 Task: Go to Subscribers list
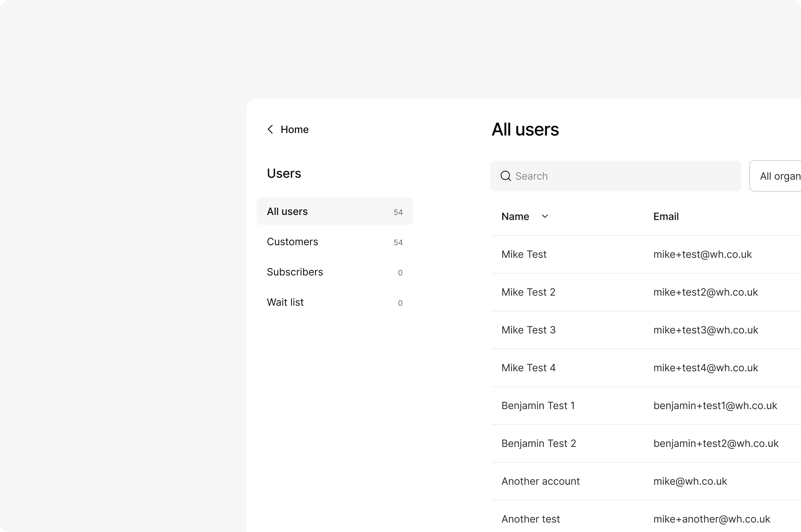pyautogui.click(x=334, y=272)
